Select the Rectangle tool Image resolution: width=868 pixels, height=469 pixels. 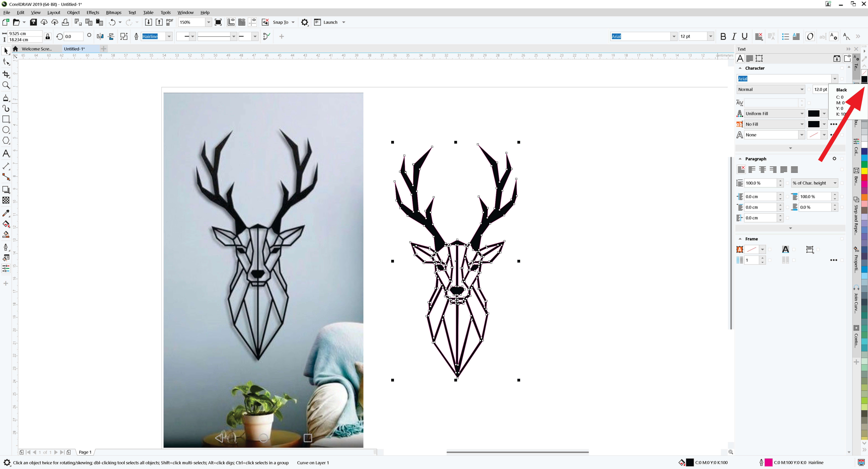(x=6, y=119)
